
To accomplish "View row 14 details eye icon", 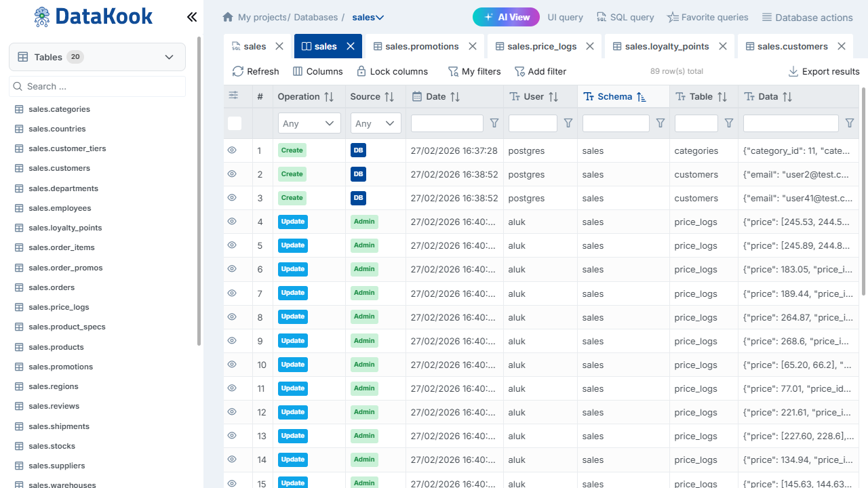I will [232, 459].
